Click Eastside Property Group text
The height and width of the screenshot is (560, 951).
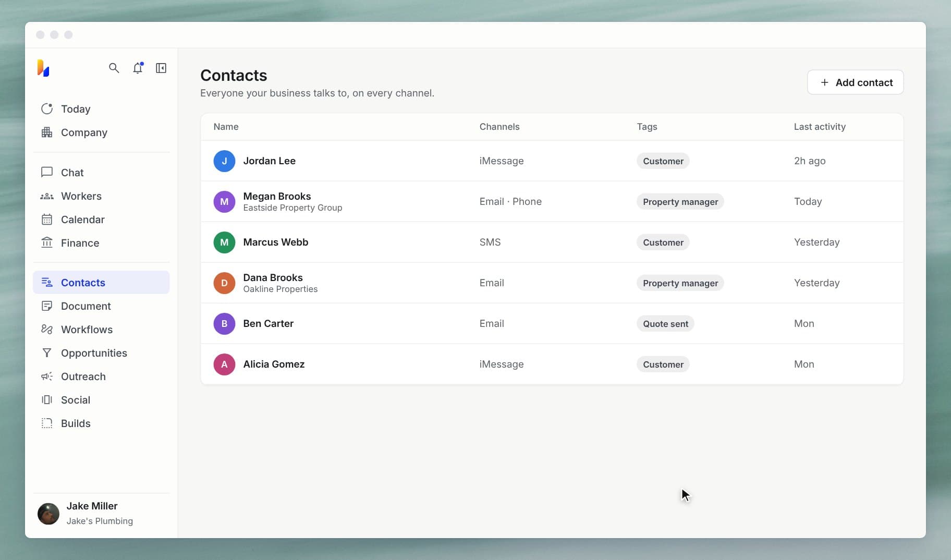[x=292, y=208]
